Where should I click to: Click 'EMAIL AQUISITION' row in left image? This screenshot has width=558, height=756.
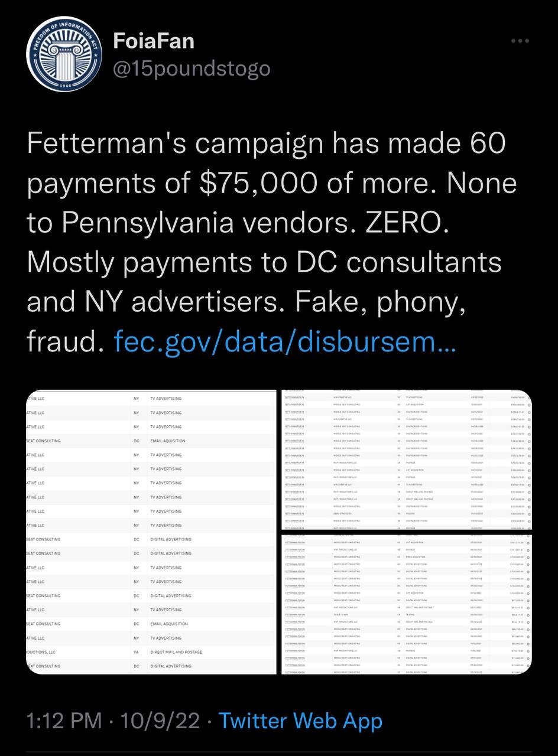click(168, 441)
